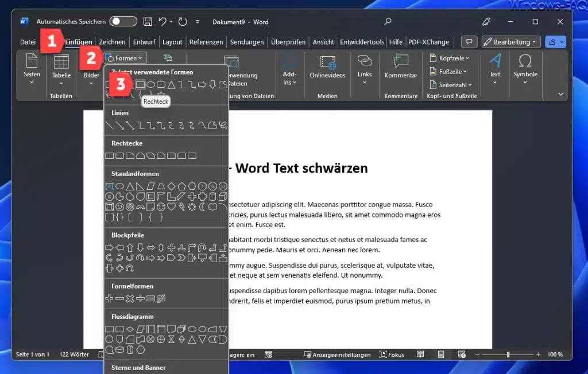The image size is (588, 374).
Task: Open the Add-Ins button
Action: point(289,70)
